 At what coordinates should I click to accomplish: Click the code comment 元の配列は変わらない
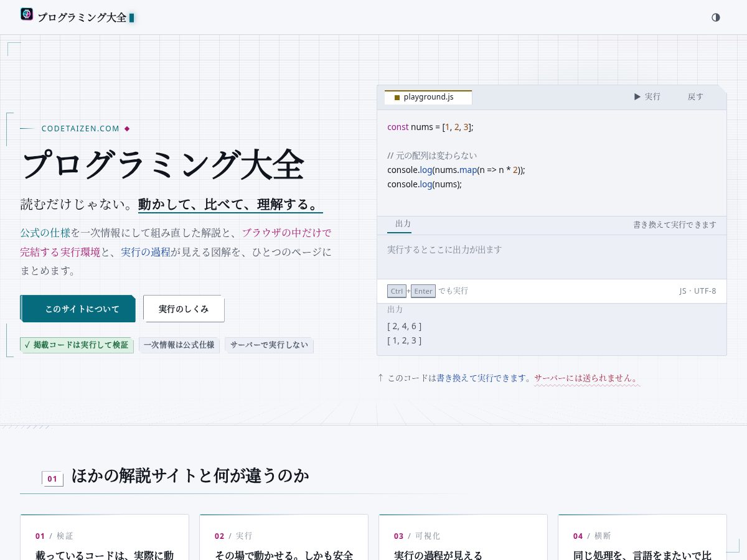pyautogui.click(x=432, y=156)
